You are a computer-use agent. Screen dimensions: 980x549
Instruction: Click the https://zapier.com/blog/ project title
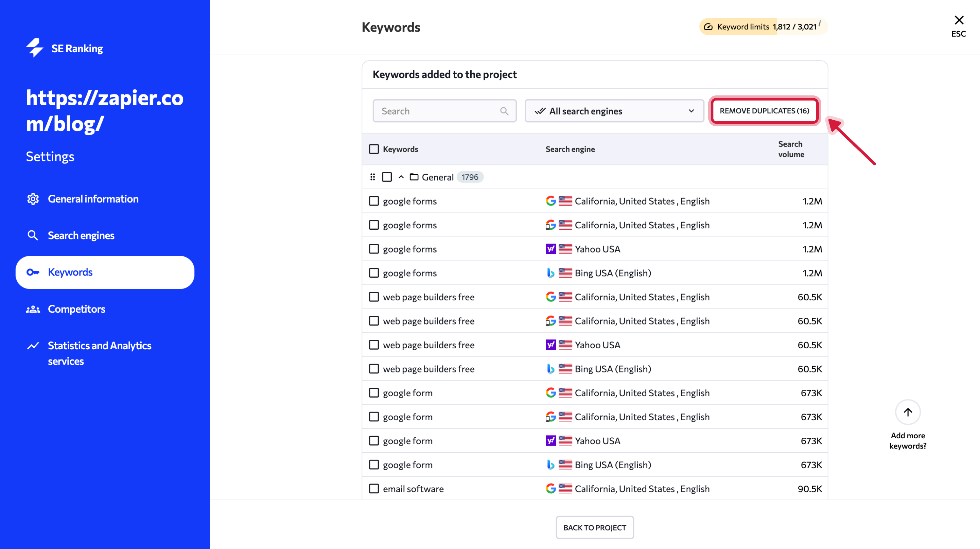105,111
